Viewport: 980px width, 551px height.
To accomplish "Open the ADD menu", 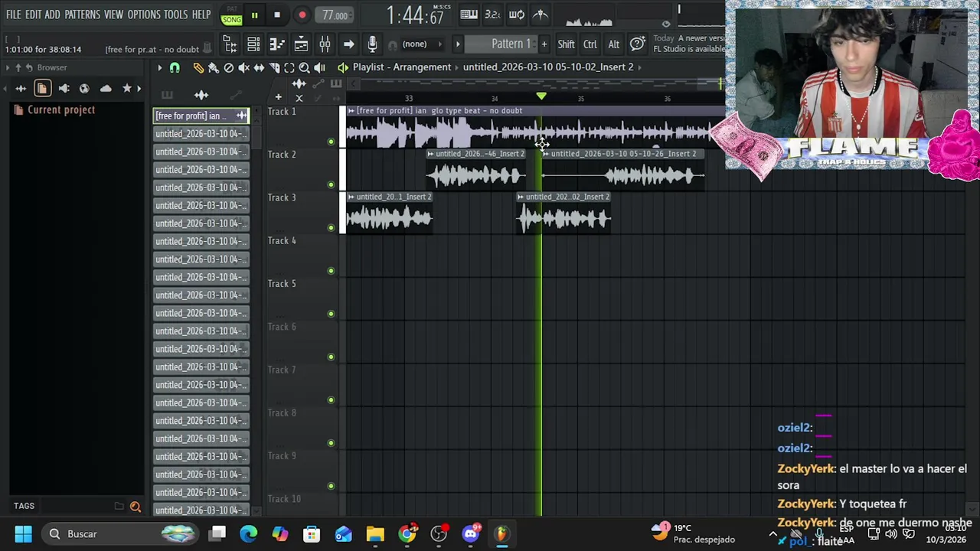I will [52, 15].
